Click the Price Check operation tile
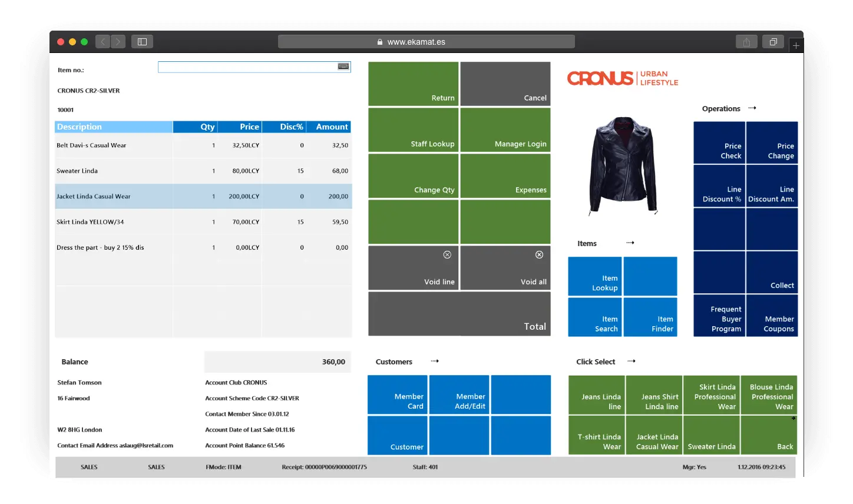Screen dimensions: 853x504 (719, 143)
